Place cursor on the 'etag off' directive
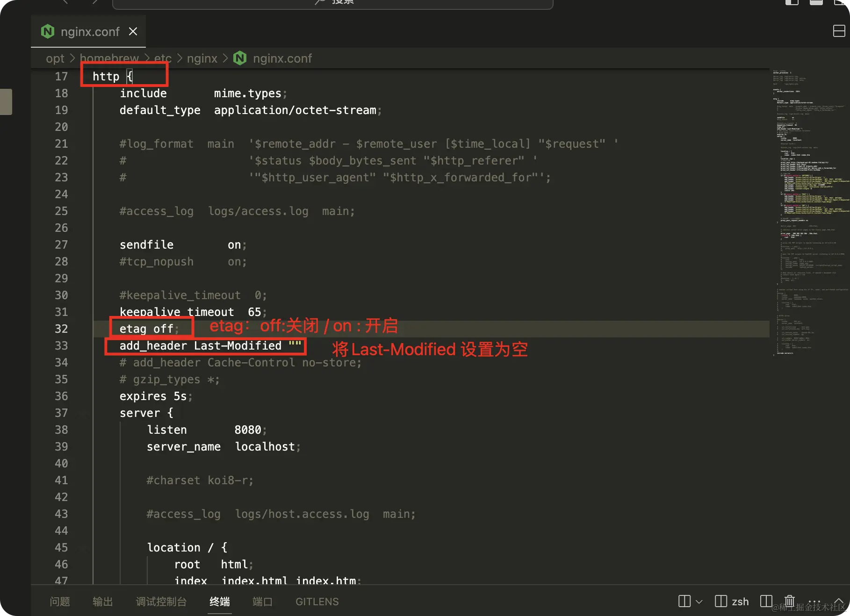The image size is (850, 616). coord(149,329)
